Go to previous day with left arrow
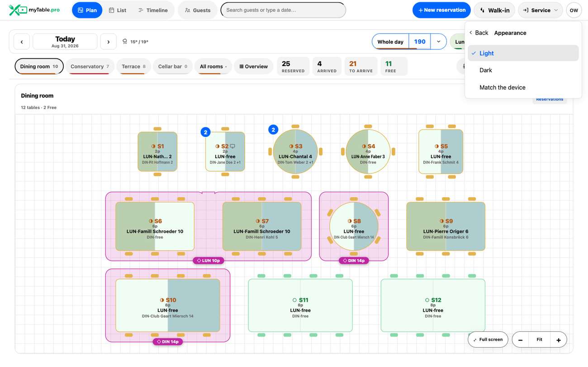 pos(22,42)
